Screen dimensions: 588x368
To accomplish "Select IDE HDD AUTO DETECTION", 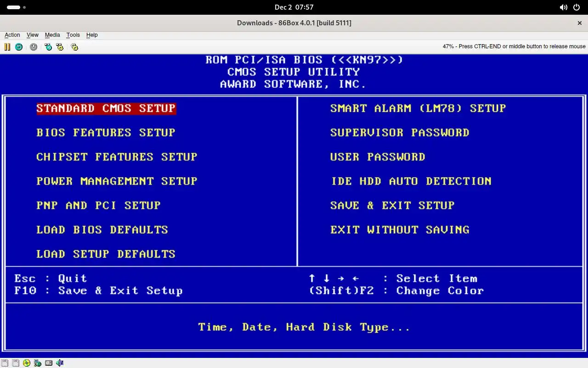I will click(411, 181).
